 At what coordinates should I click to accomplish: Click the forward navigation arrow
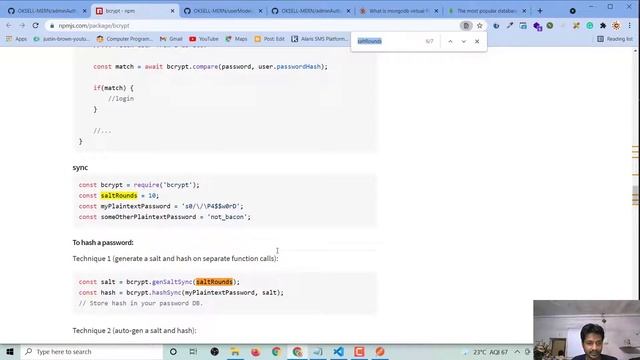[22, 26]
